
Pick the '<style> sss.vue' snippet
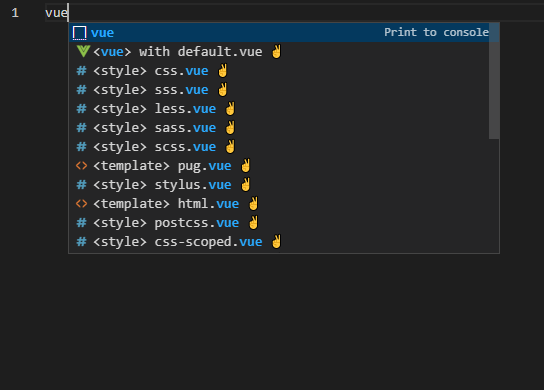(284, 90)
